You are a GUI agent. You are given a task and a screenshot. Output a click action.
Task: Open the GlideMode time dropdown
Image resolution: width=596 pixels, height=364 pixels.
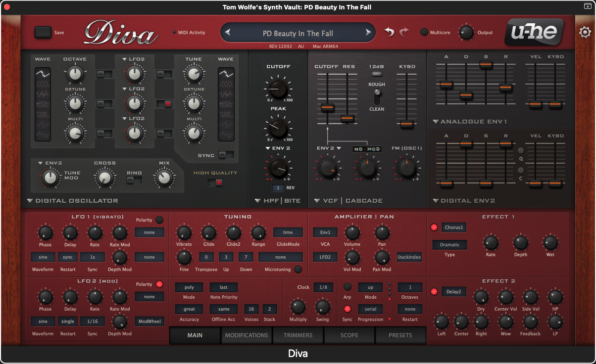[288, 232]
